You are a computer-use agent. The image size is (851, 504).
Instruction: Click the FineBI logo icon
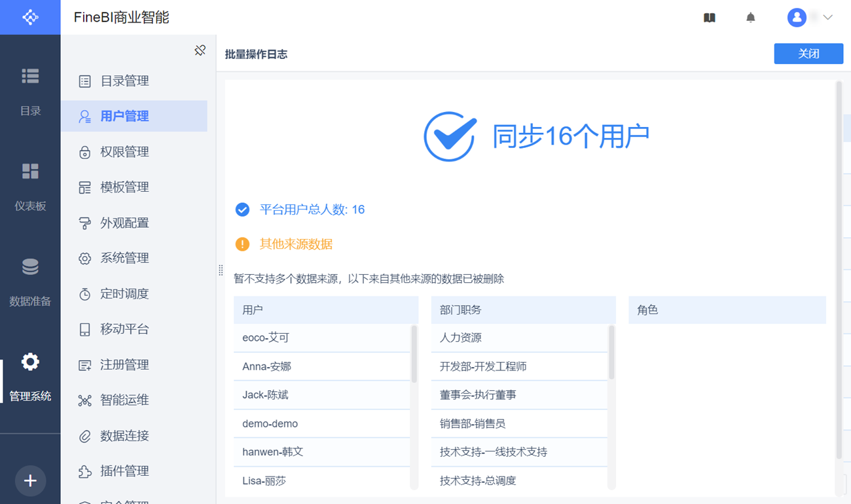pyautogui.click(x=30, y=17)
